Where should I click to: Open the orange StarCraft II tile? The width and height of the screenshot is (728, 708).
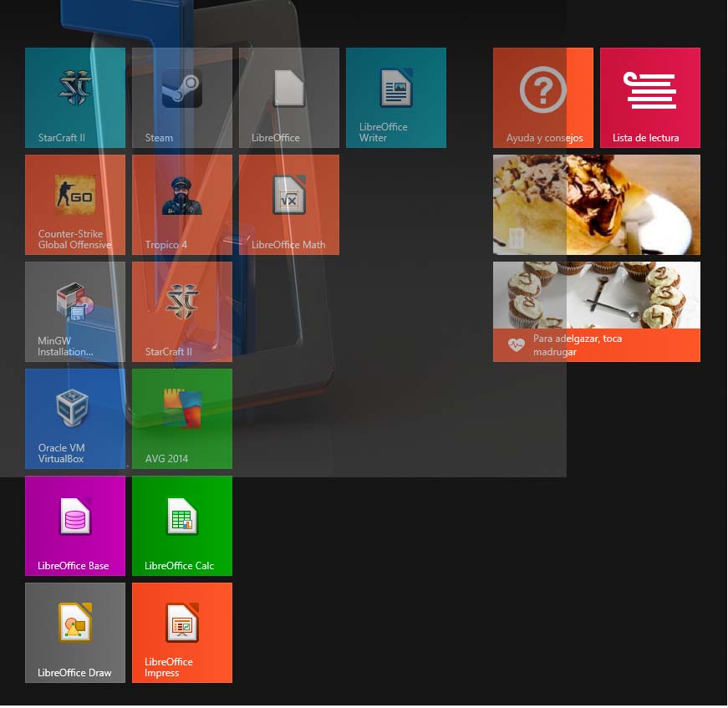[x=182, y=312]
